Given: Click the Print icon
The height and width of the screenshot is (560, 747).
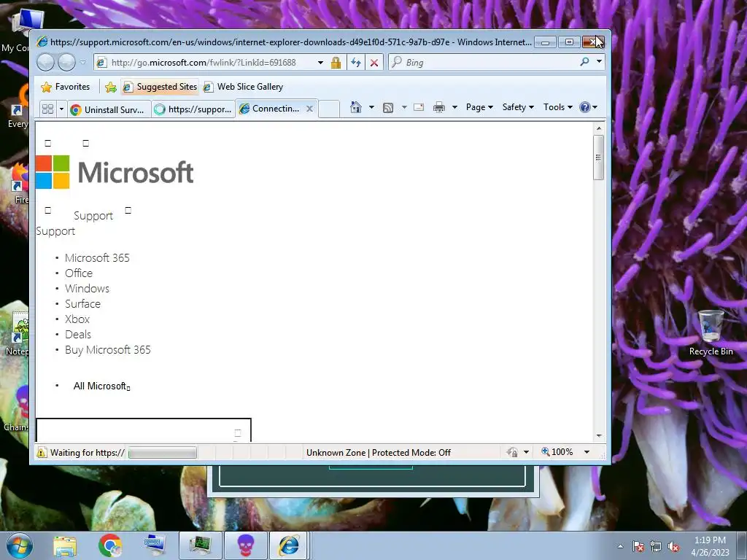Looking at the screenshot, I should (x=438, y=107).
